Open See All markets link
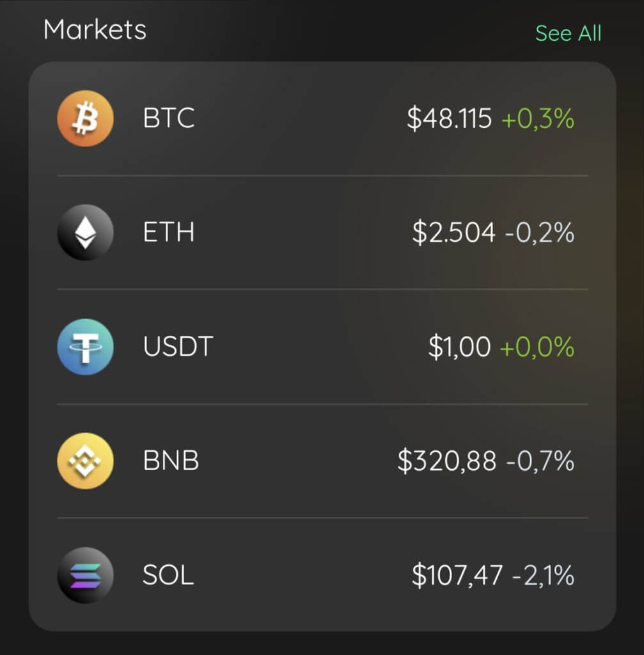Viewport: 644px width, 655px height. click(x=568, y=33)
